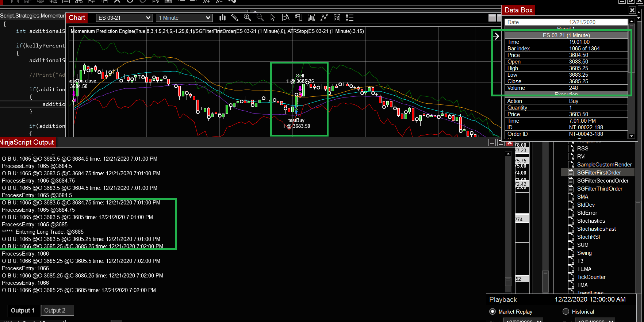This screenshot has width=644, height=322.
Task: Select the cursor pointer tool in chart toolbar
Action: click(273, 18)
